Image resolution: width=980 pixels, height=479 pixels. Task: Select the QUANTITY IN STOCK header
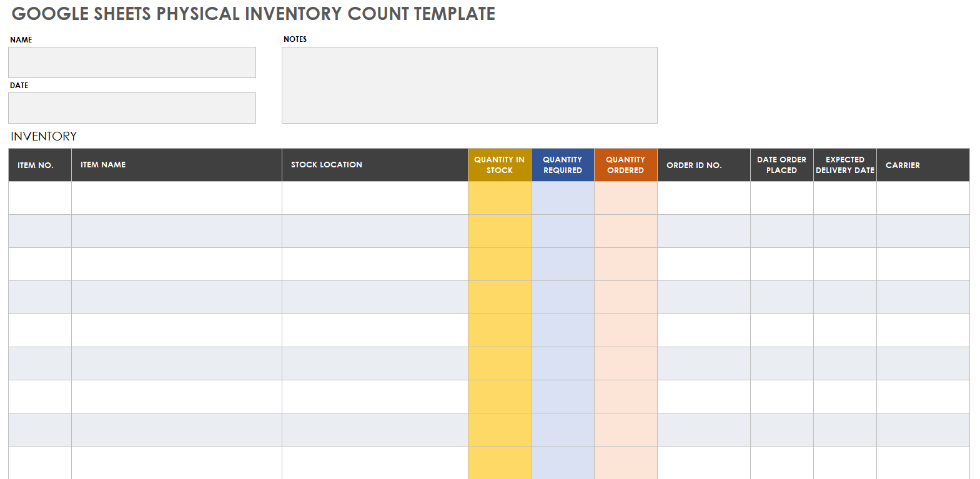tap(500, 165)
